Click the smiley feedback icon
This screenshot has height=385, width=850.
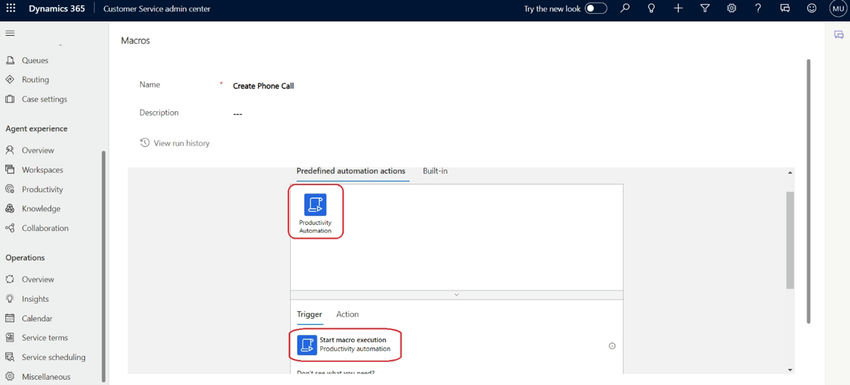[812, 9]
